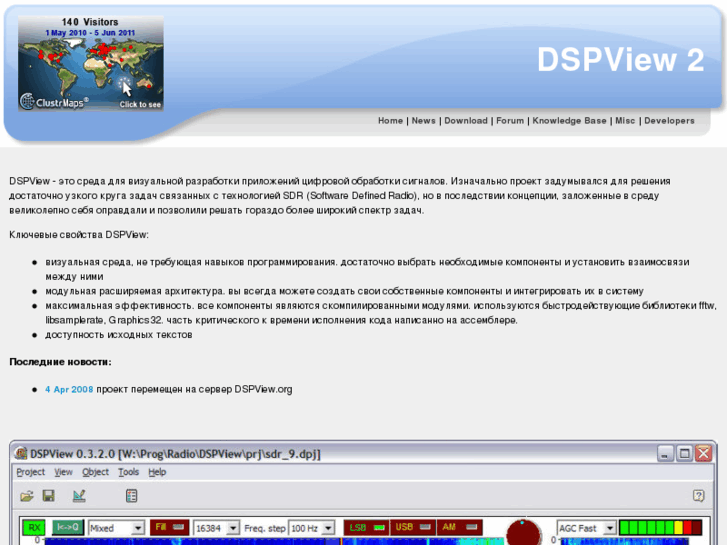Click the 4 Apr 2008 news link
727x545 pixels.
69,389
